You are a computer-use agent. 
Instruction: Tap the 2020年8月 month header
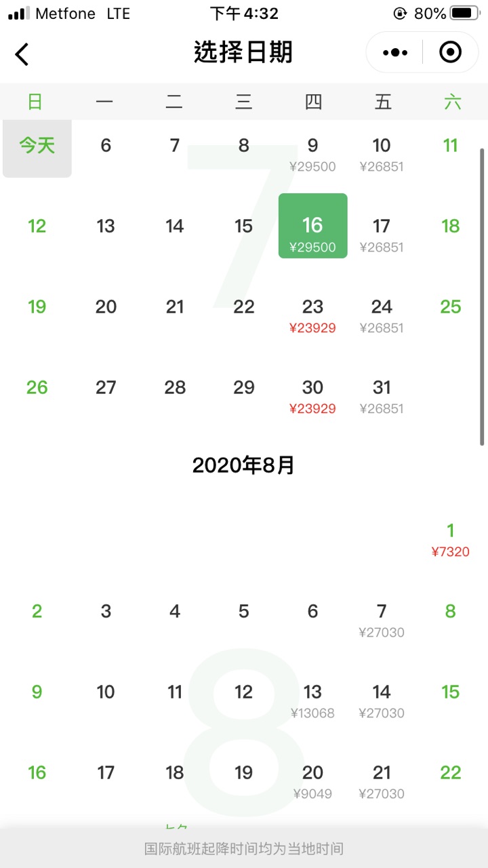point(243,465)
